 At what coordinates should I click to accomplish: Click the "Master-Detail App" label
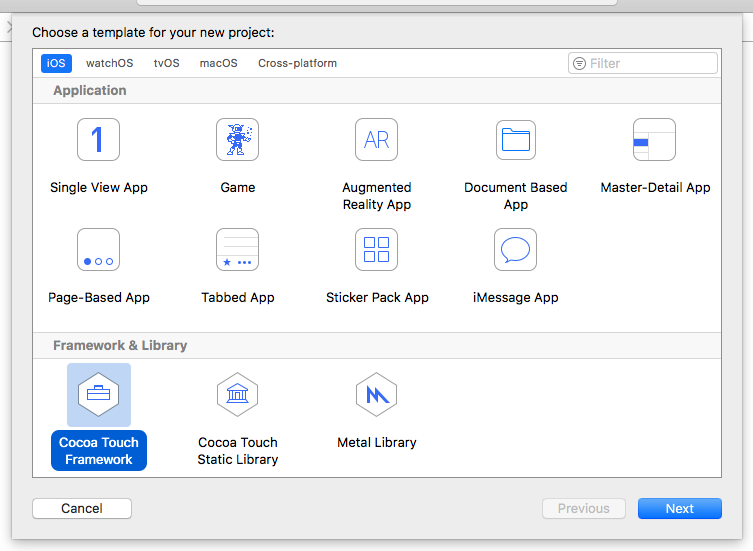(655, 187)
